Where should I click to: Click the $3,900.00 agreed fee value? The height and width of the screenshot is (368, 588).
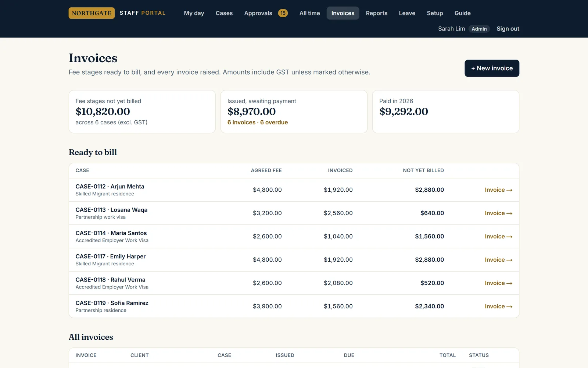[267, 306]
